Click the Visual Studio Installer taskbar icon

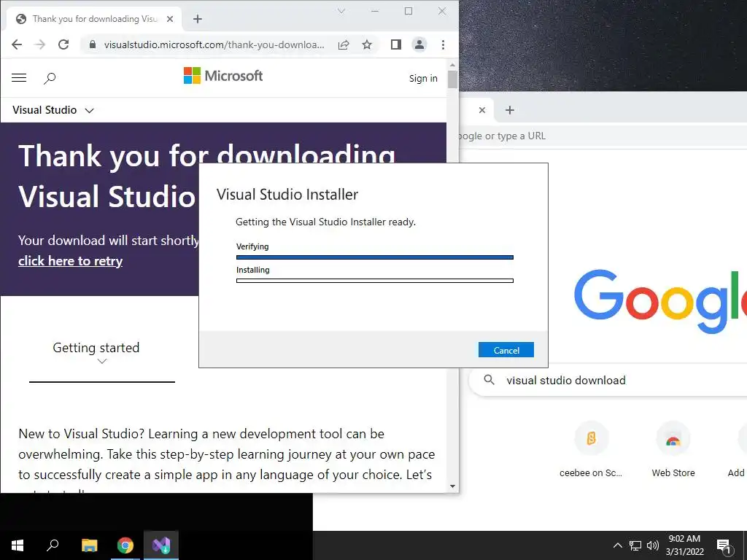coord(161,545)
